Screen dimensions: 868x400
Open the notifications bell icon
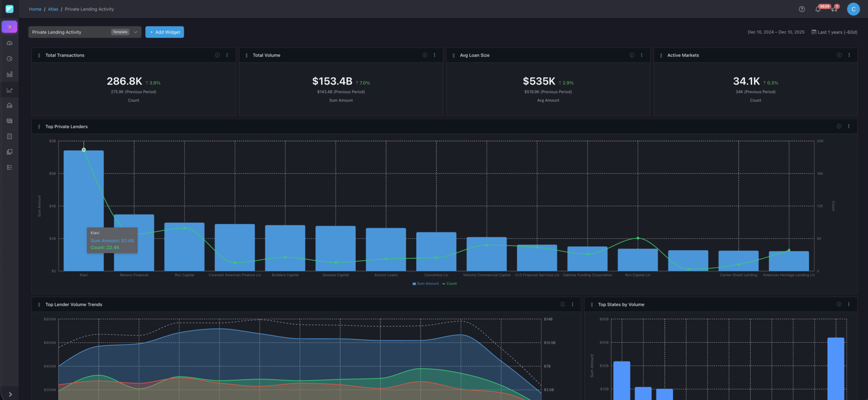point(818,9)
